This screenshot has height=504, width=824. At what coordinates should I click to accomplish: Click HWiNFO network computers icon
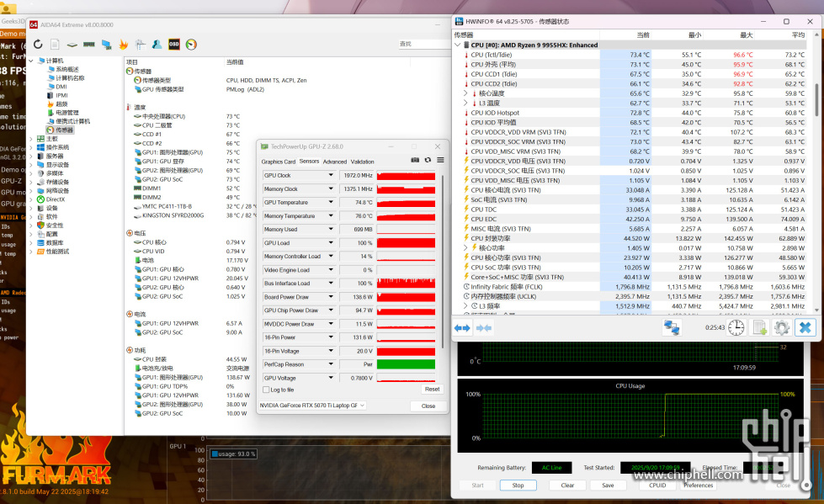(x=672, y=327)
